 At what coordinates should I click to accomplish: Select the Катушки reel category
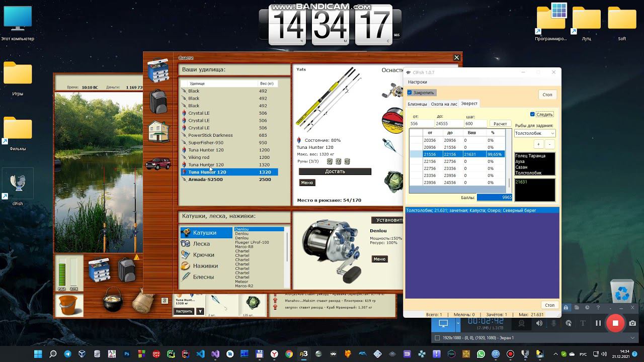coord(206,233)
